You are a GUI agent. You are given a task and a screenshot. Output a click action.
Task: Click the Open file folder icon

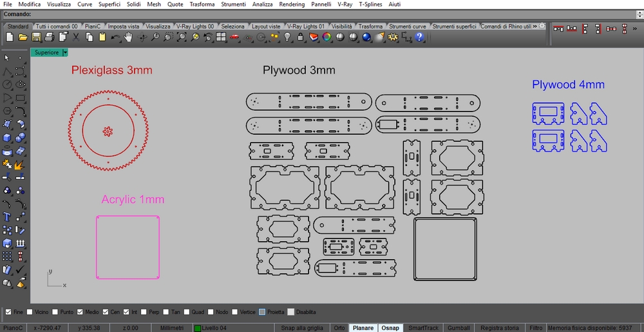[23, 37]
